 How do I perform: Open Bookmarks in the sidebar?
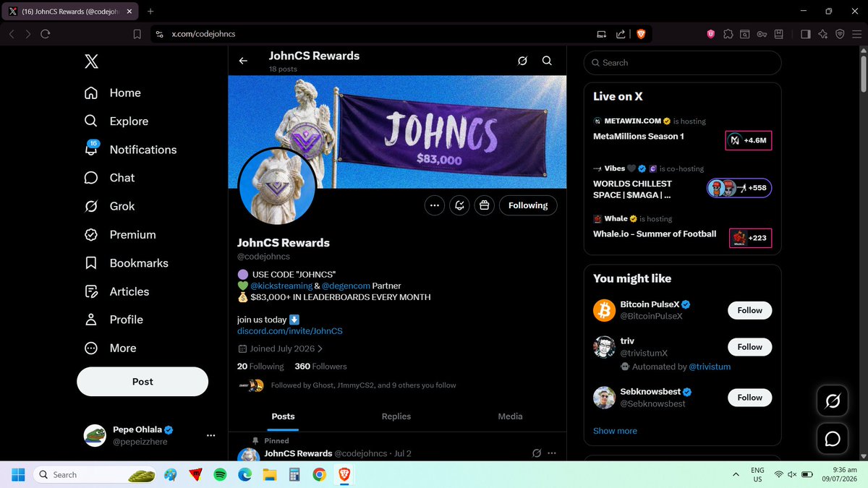[x=127, y=263]
